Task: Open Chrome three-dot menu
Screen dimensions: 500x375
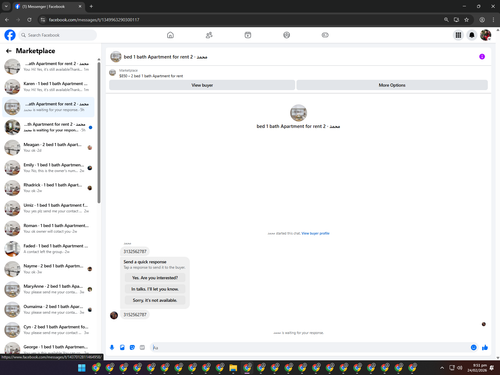Action: (x=493, y=20)
